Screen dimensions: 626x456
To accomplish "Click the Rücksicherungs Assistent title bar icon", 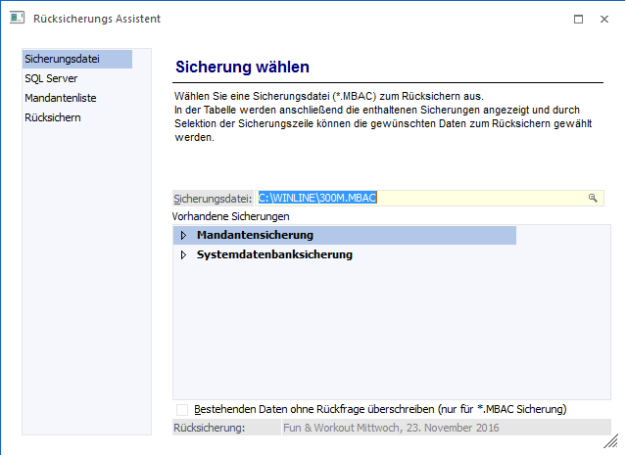I will point(17,19).
